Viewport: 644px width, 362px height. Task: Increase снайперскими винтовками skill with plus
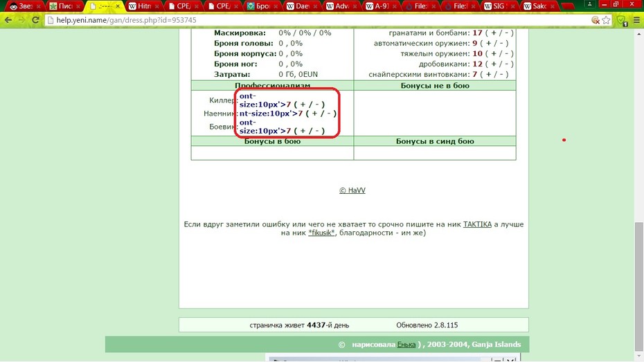coord(488,74)
